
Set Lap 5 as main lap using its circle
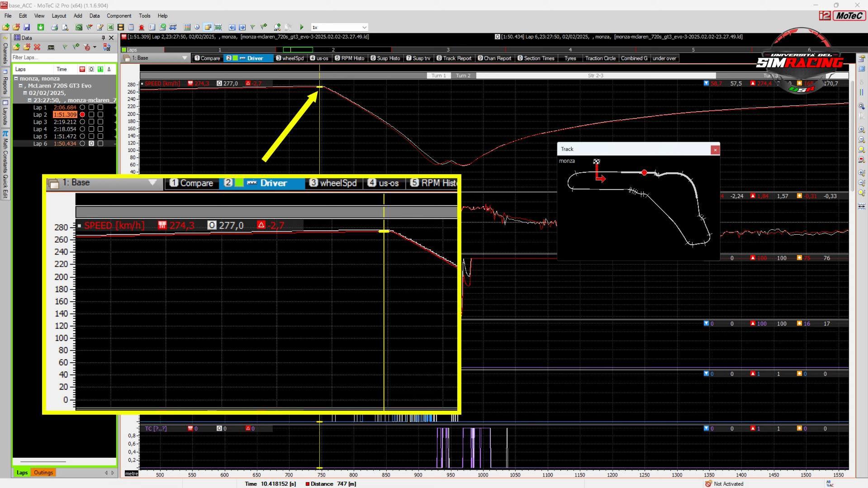click(x=82, y=136)
